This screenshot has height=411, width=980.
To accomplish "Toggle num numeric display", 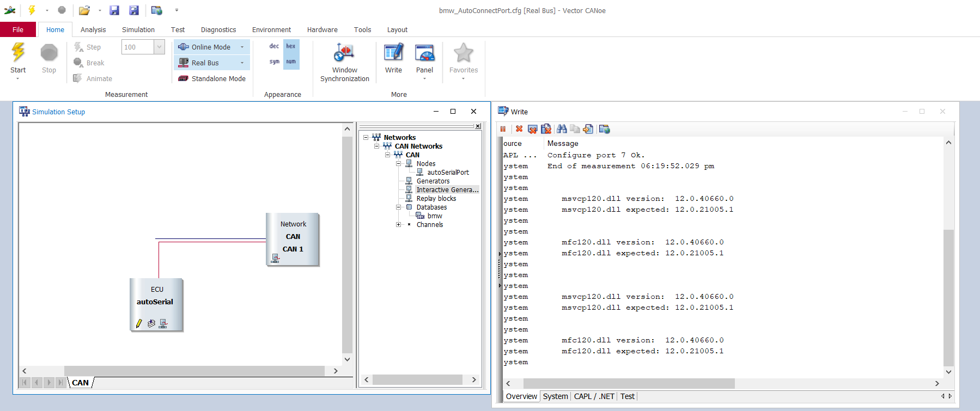I will (291, 62).
